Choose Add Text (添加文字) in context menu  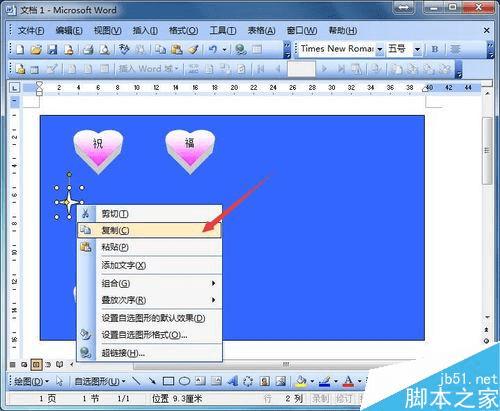[149, 265]
